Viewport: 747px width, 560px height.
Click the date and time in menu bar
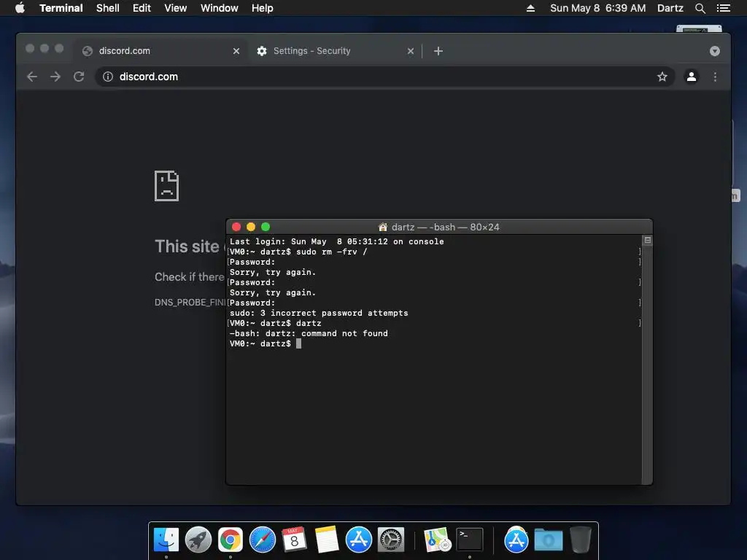pyautogui.click(x=598, y=8)
